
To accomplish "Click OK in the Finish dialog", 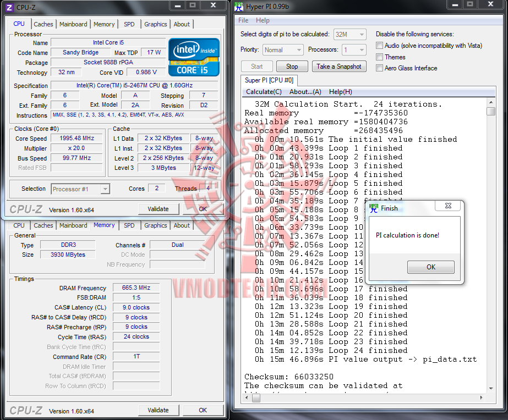I will point(431,267).
